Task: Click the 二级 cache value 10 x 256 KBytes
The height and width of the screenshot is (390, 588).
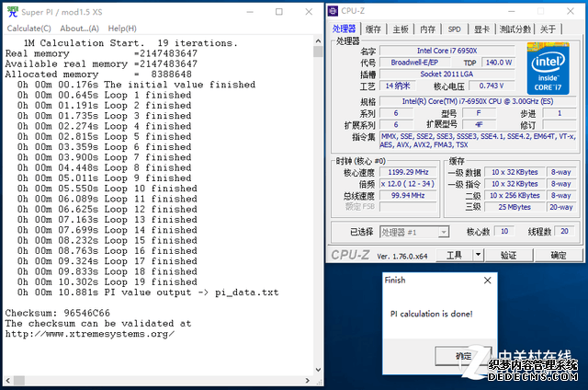Action: [514, 195]
